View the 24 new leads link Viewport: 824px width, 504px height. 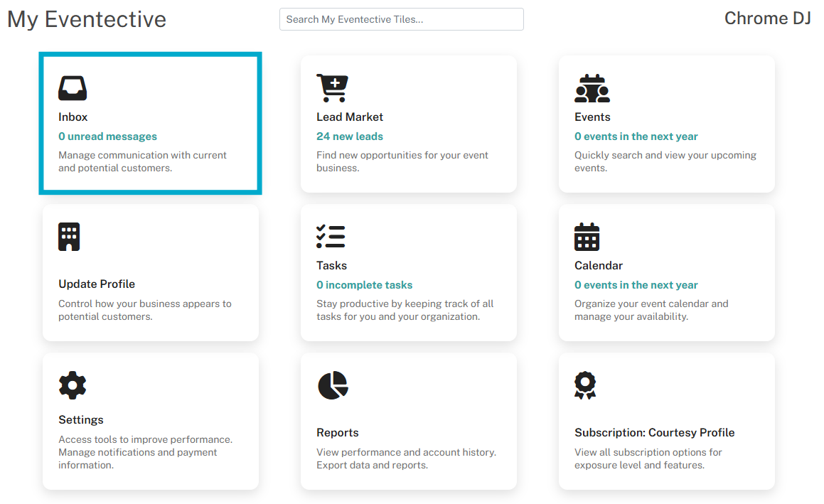(x=350, y=136)
